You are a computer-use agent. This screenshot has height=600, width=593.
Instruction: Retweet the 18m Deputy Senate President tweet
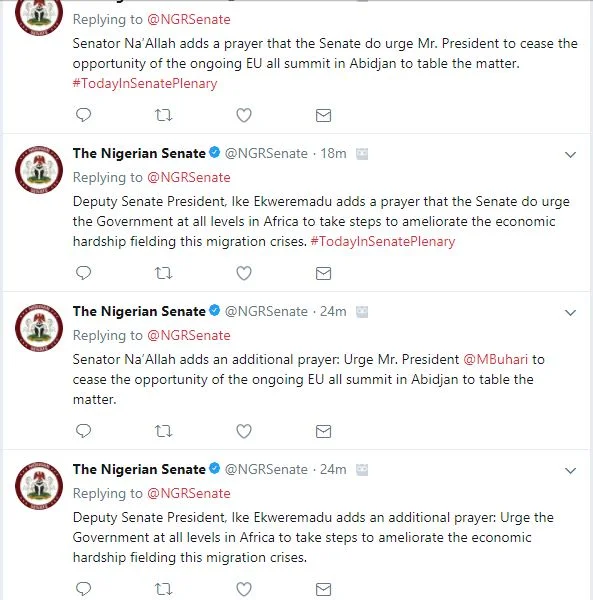tap(163, 273)
